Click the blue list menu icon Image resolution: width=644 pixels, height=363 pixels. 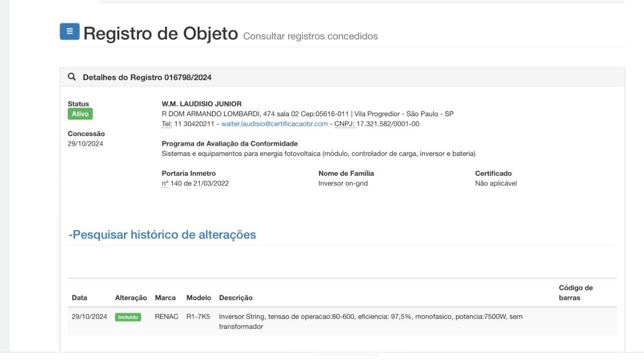70,32
